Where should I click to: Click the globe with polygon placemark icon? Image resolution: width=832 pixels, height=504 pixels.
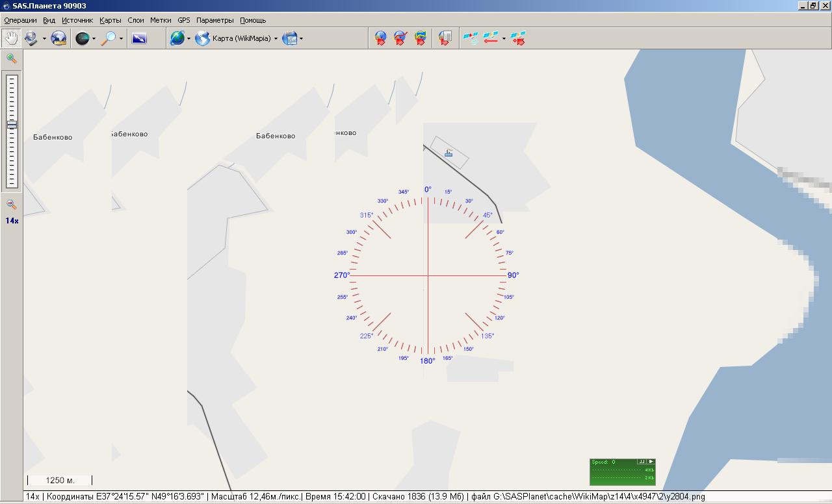[421, 38]
